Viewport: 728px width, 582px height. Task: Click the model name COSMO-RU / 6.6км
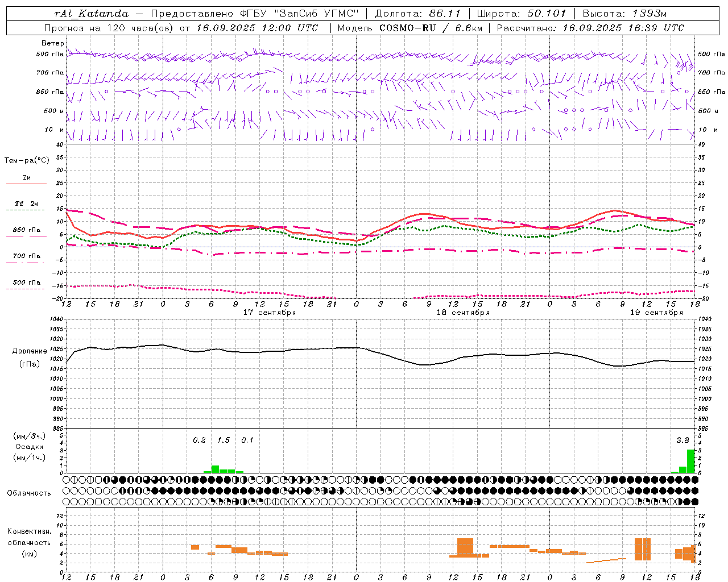tap(431, 28)
